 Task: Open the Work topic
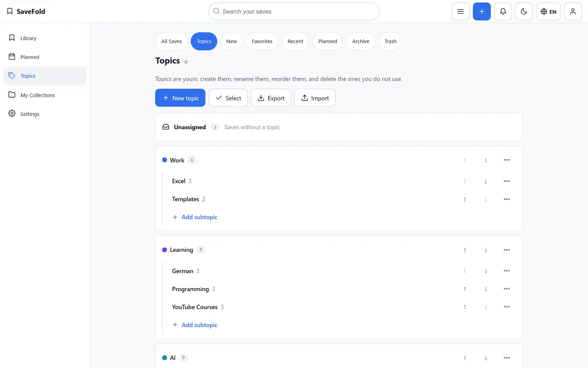click(177, 160)
